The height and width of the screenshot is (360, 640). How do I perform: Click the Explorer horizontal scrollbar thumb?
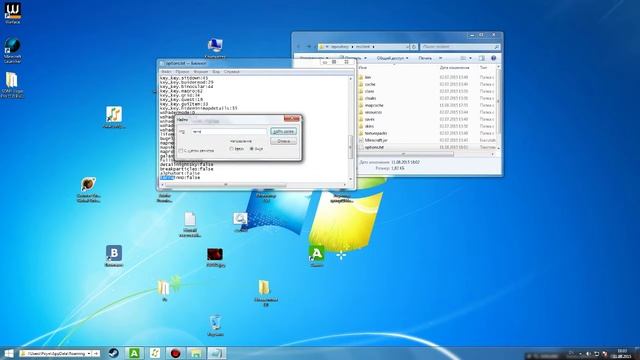404,154
